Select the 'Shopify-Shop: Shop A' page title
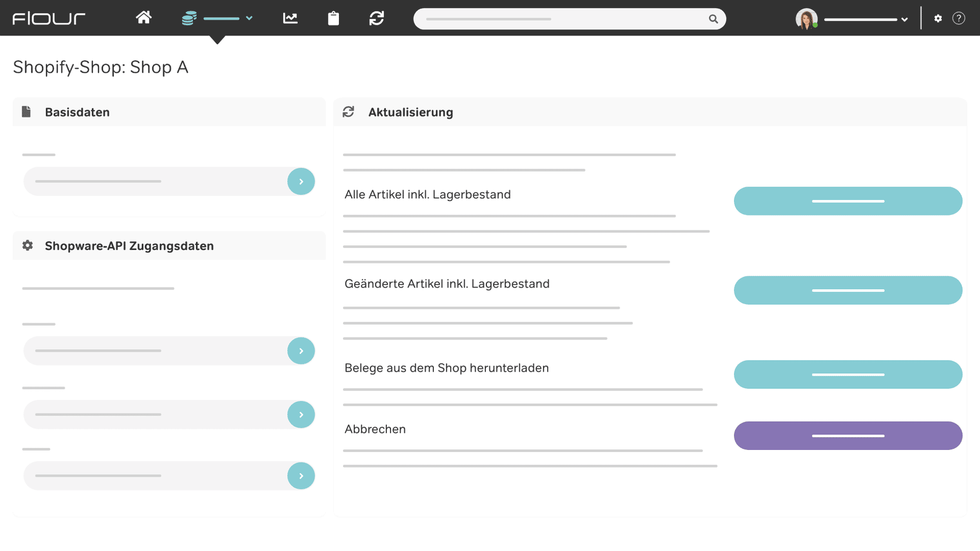The width and height of the screenshot is (980, 551). pyautogui.click(x=101, y=68)
